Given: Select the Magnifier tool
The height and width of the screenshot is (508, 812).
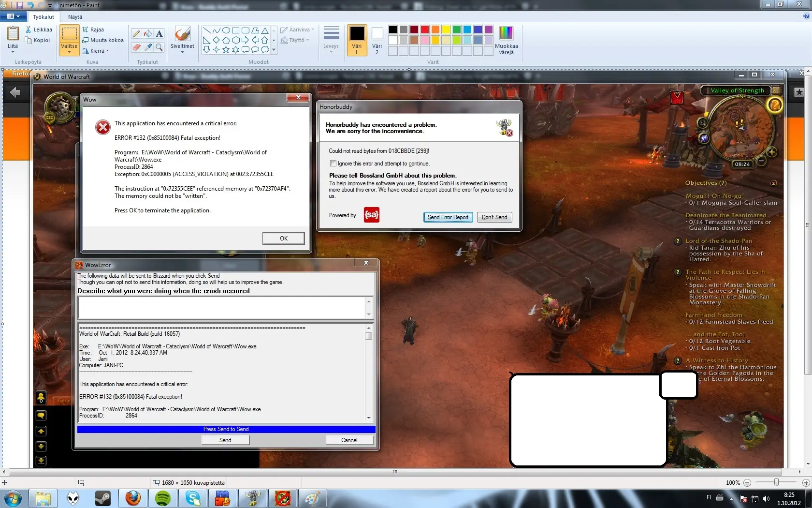Looking at the screenshot, I should (159, 47).
